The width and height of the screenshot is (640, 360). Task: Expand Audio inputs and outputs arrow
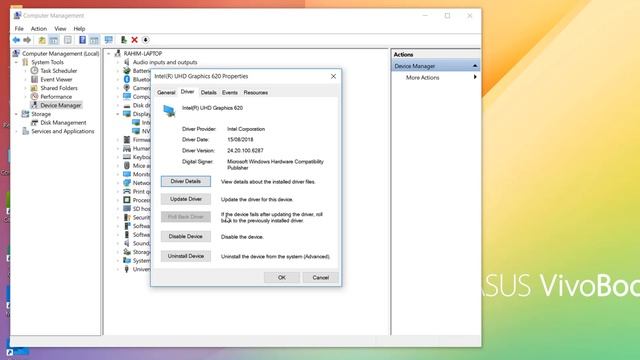118,62
